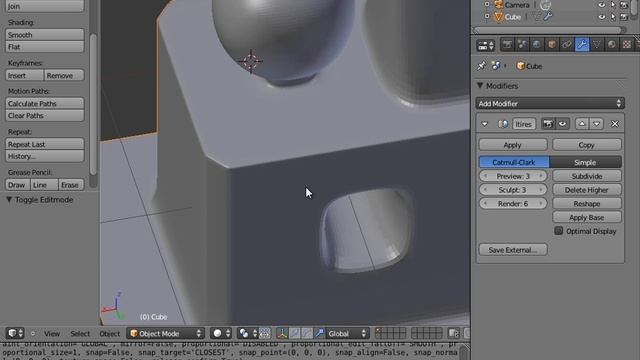
Task: Open the Add Modifier dropdown
Action: [550, 103]
